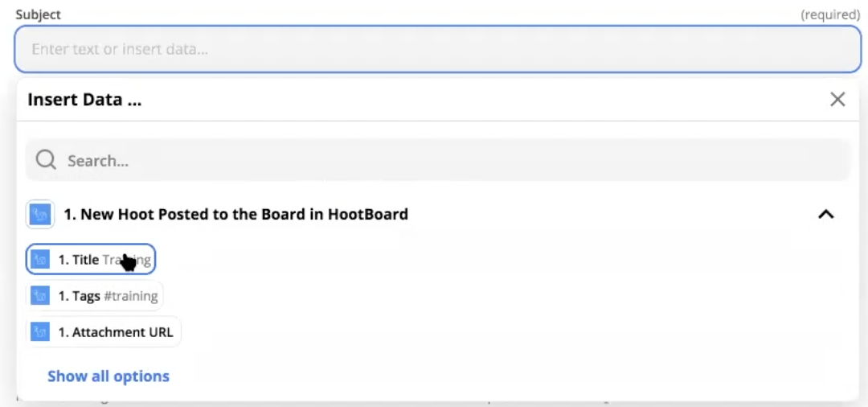The width and height of the screenshot is (868, 407).
Task: Select the New Hoot Posted to the Board heading
Action: pyautogui.click(x=235, y=215)
